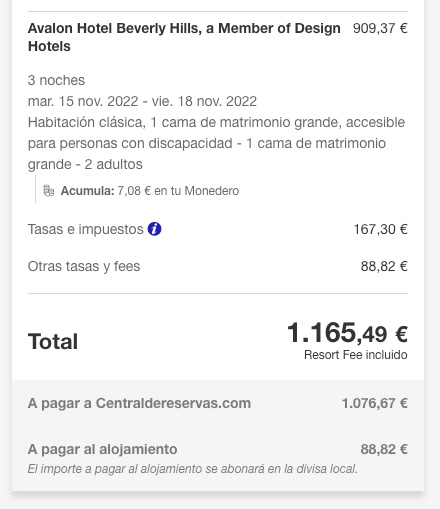The height and width of the screenshot is (509, 440).
Task: Click the A pagar al alojamiento label
Action: tap(102, 449)
